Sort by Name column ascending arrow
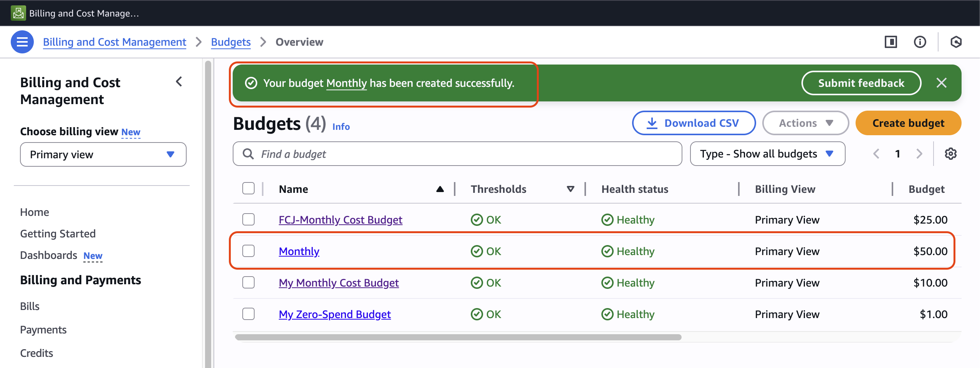Viewport: 980px width, 368px height. tap(440, 189)
